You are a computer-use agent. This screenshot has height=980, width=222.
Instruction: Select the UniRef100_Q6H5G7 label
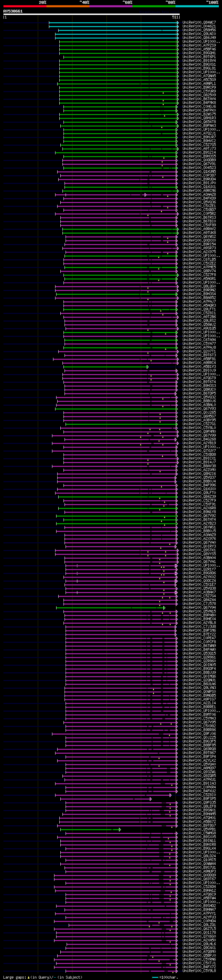point(199,416)
